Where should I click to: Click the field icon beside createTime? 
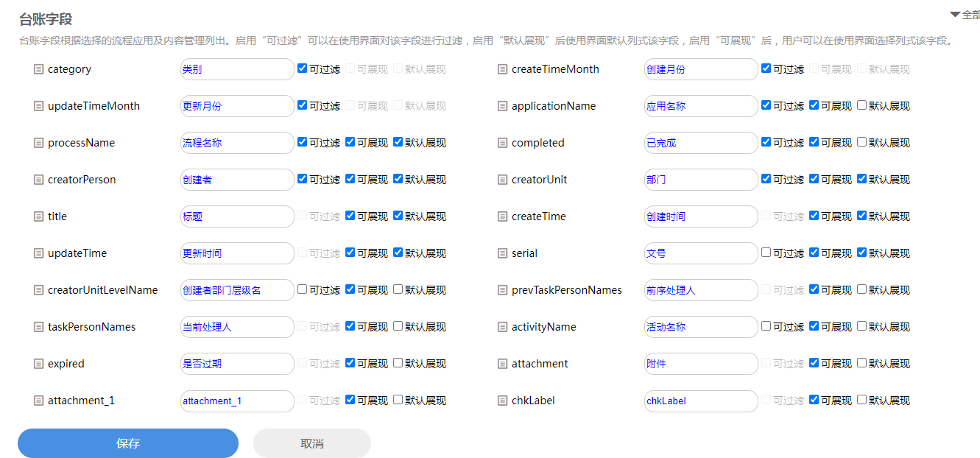click(x=503, y=216)
